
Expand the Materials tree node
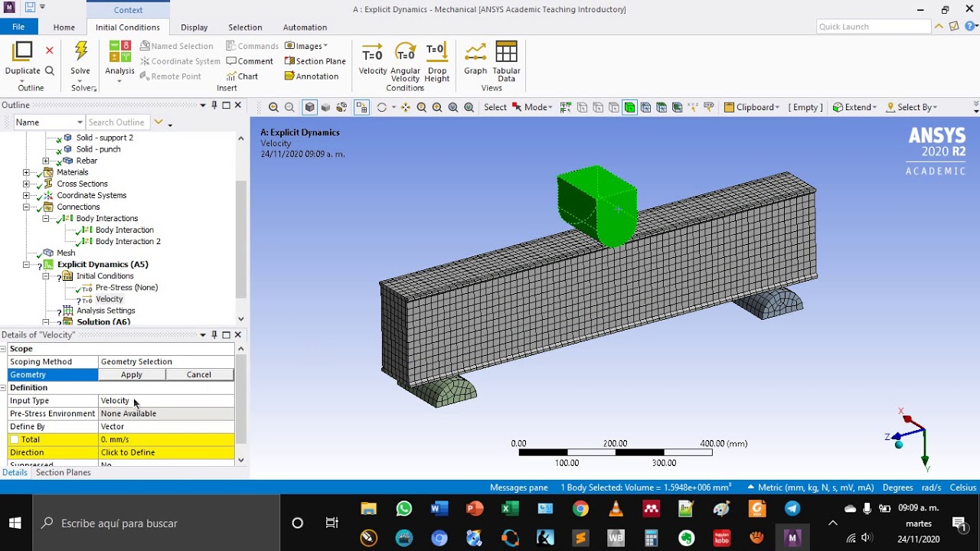(26, 172)
